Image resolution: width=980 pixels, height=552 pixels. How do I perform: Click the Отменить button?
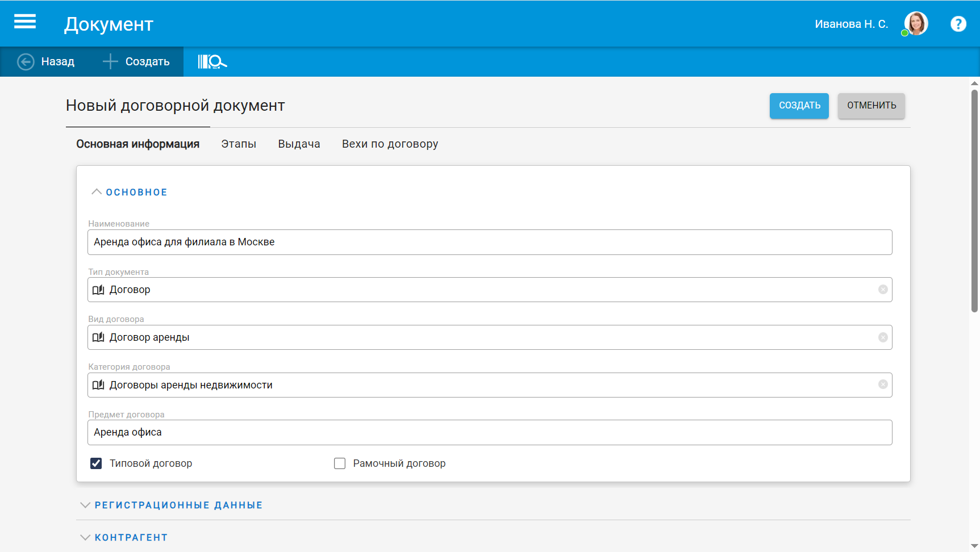pyautogui.click(x=871, y=106)
